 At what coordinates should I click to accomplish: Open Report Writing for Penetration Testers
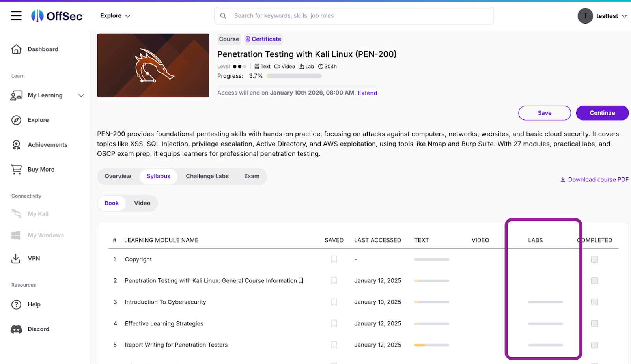[176, 345]
